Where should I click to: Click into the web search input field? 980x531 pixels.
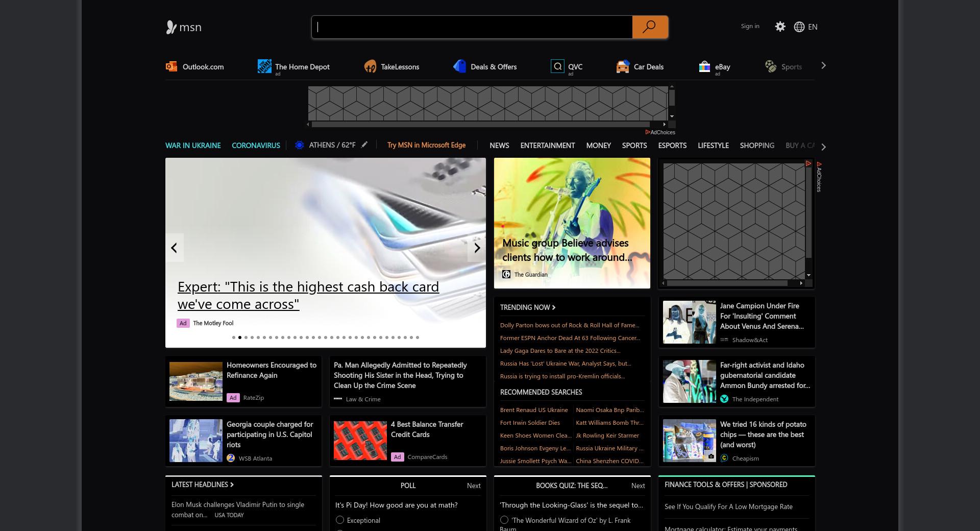click(472, 27)
